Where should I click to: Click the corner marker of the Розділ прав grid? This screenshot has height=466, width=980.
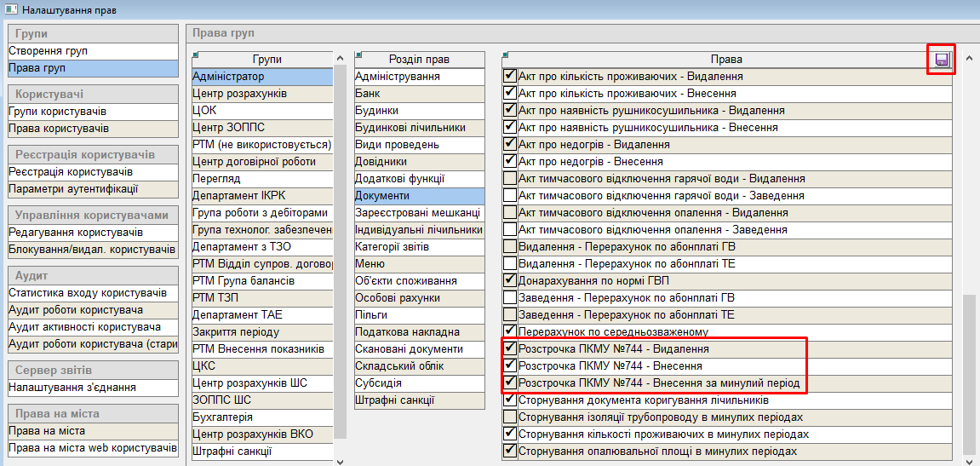point(358,53)
